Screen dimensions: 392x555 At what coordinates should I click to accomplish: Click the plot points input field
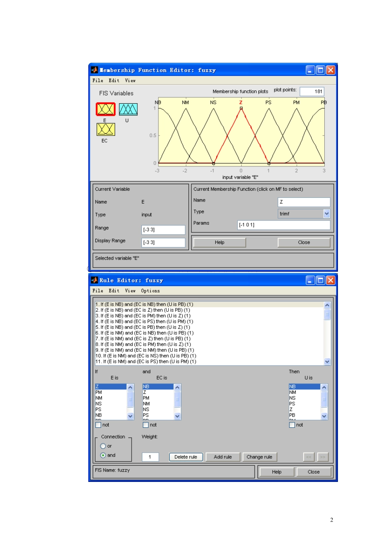pyautogui.click(x=312, y=92)
